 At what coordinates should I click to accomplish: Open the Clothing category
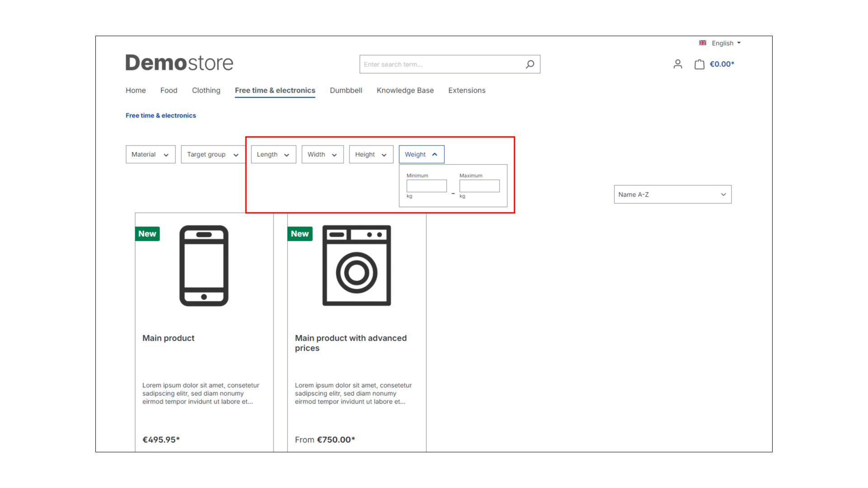pyautogui.click(x=206, y=90)
